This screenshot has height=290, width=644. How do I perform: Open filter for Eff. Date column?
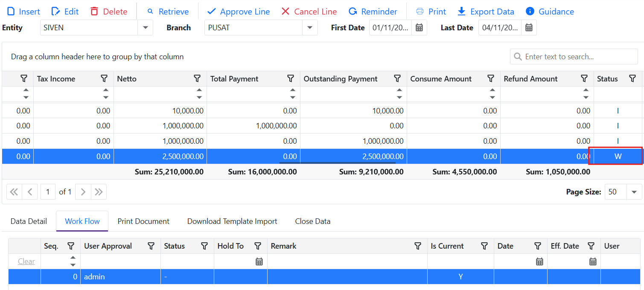pyautogui.click(x=591, y=246)
